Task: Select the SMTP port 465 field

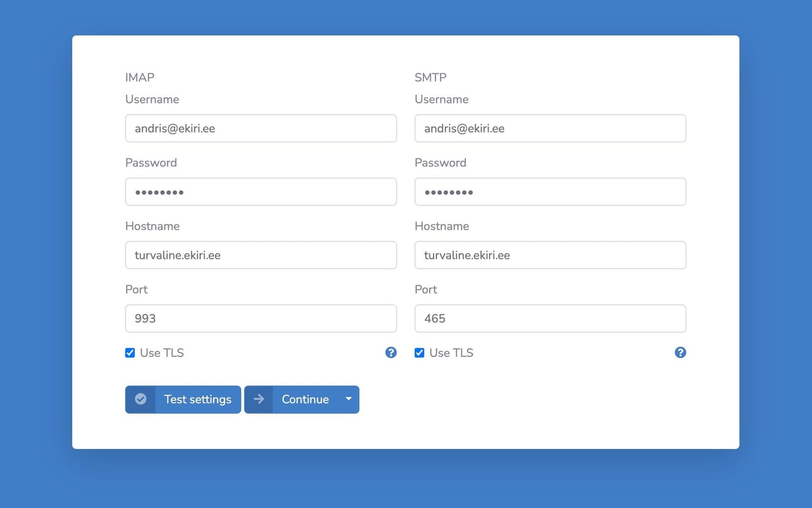Action: [550, 319]
